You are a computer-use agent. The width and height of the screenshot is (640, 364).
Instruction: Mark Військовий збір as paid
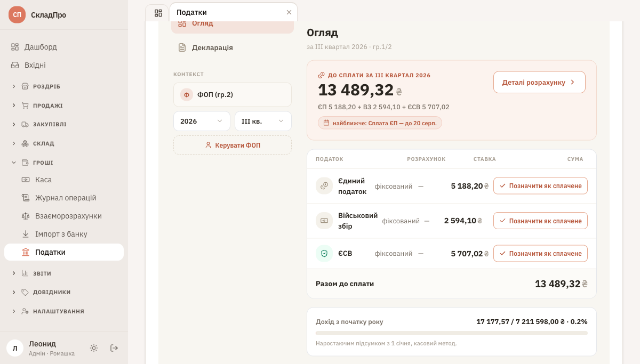(x=540, y=221)
